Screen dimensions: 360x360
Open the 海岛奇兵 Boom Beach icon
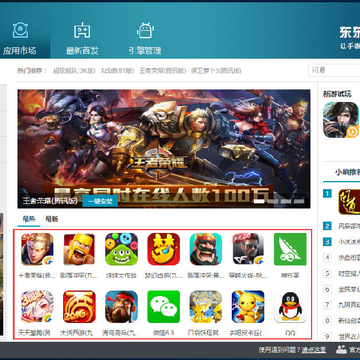pos(121,307)
